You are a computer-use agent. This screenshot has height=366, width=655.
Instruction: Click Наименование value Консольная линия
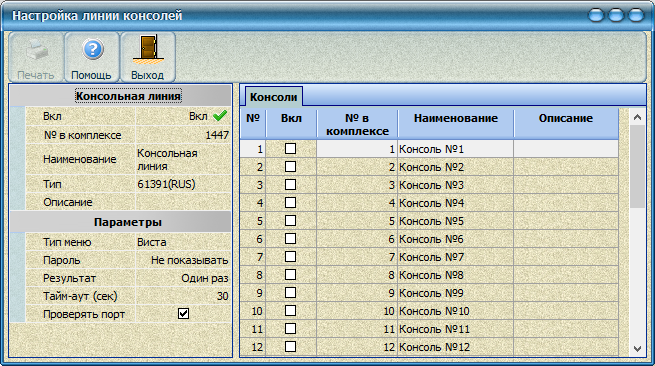[183, 159]
